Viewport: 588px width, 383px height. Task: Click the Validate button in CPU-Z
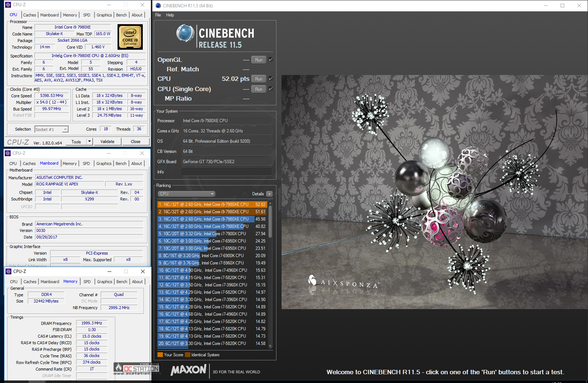(107, 142)
